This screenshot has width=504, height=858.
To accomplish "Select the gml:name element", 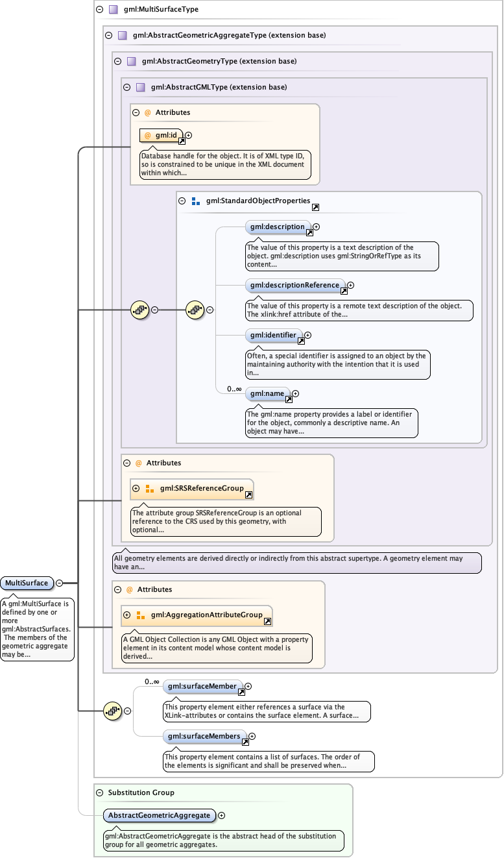I will pyautogui.click(x=267, y=393).
